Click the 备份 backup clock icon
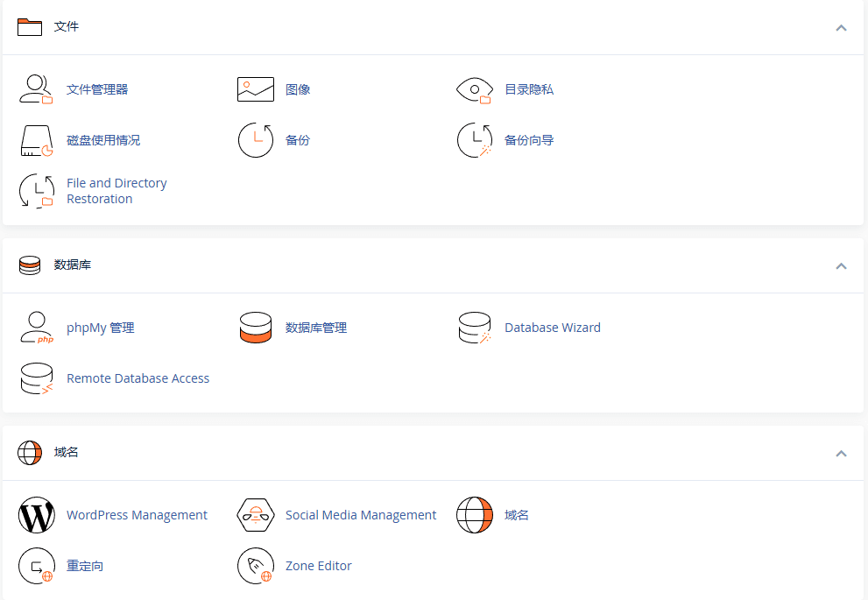Screen dimensions: 868x600 point(256,140)
